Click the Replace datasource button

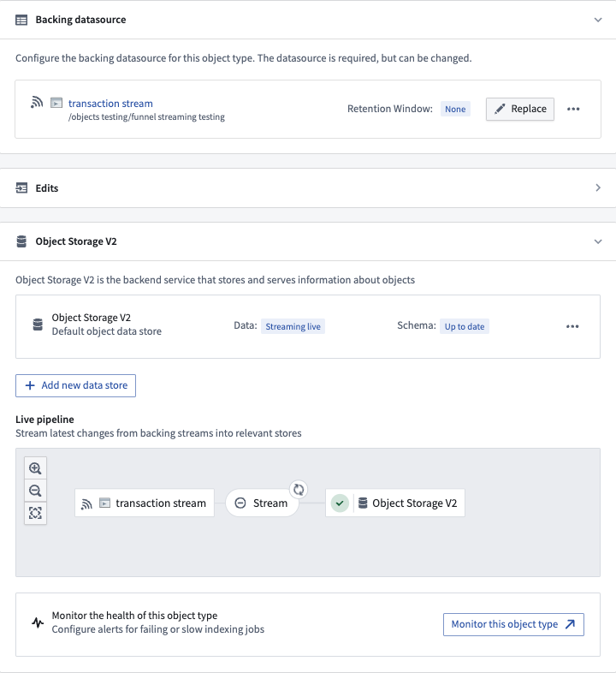[x=520, y=109]
